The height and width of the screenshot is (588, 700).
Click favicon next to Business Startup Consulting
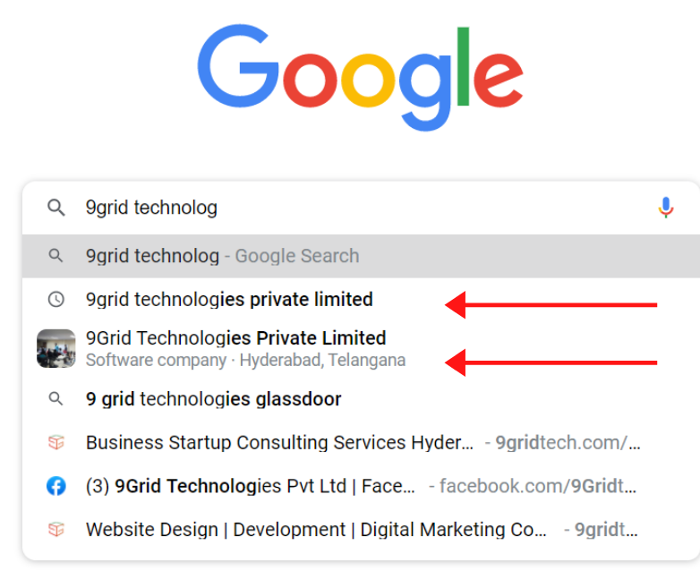(56, 442)
